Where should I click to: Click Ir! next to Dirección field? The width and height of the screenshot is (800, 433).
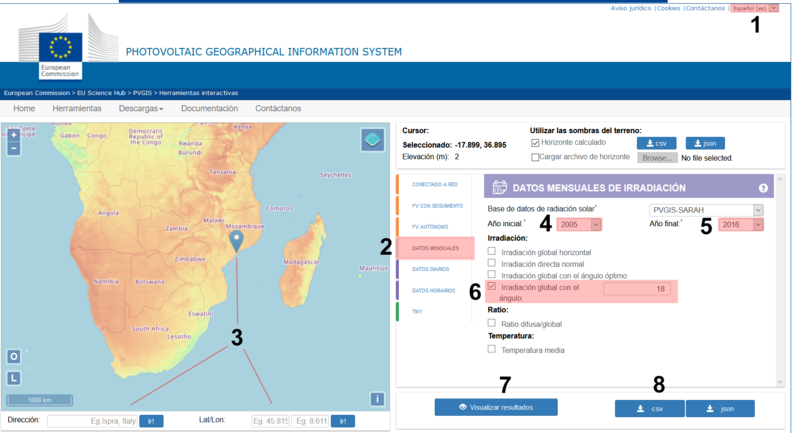[151, 421]
